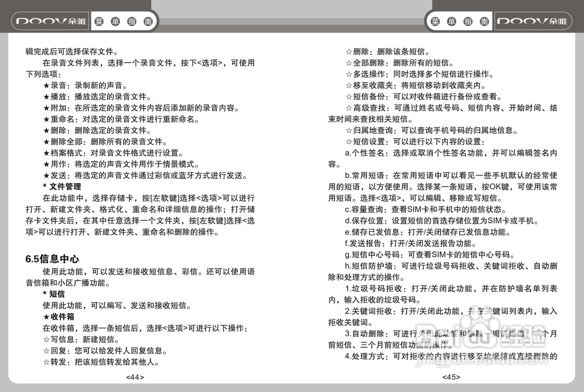The image size is (584, 392).
Task: Click the DOOV logo at top right
Action: coord(532,21)
